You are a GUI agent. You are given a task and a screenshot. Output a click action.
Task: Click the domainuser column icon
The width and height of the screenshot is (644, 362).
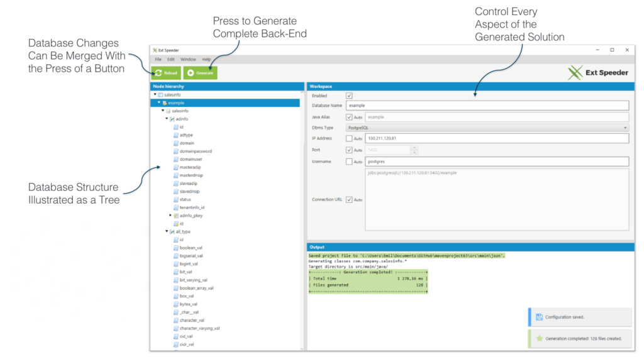(176, 159)
